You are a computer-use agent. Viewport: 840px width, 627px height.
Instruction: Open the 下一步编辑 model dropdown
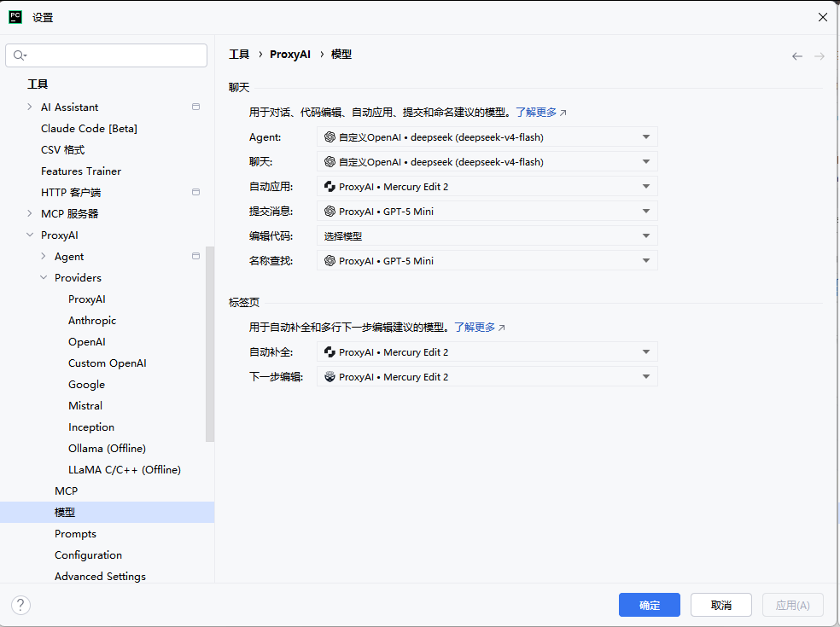pos(487,376)
